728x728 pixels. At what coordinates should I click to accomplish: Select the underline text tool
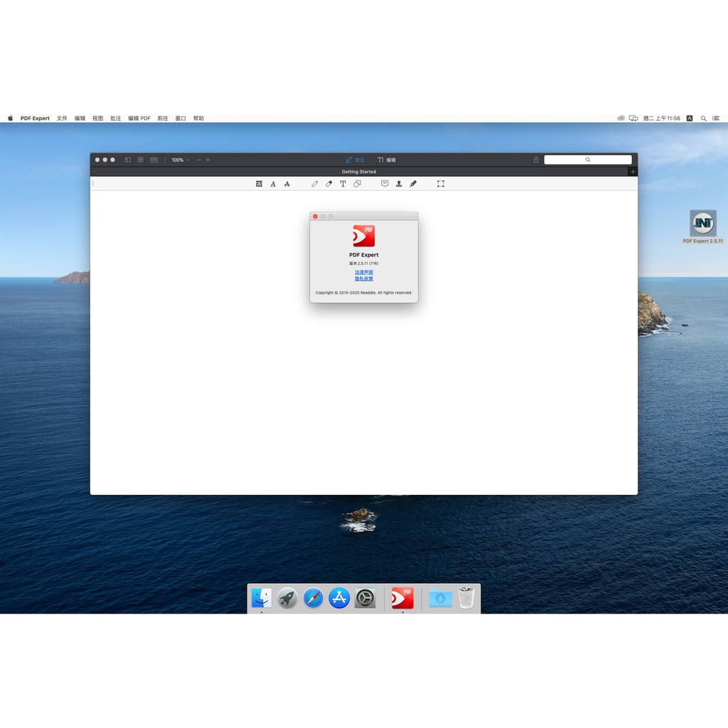(x=273, y=183)
